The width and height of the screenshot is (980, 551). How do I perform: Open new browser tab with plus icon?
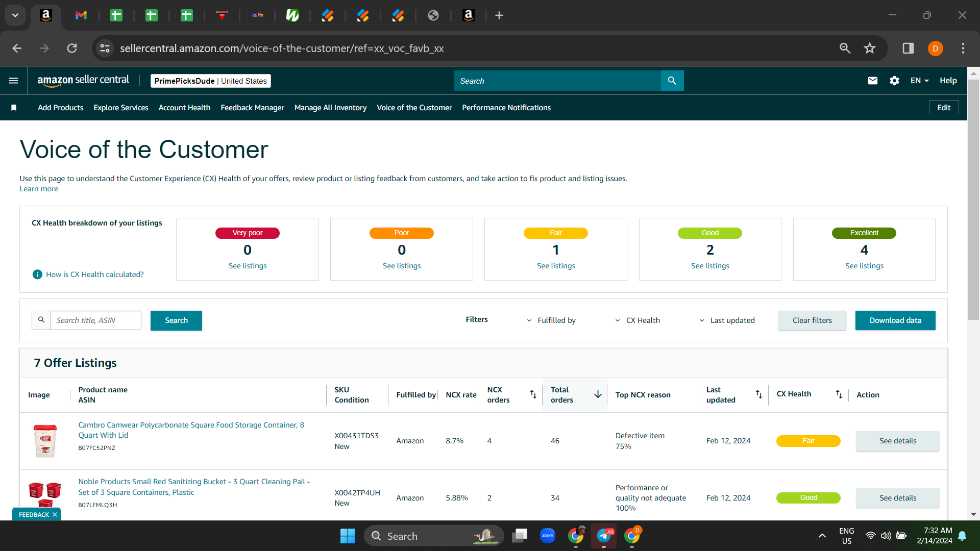click(499, 15)
